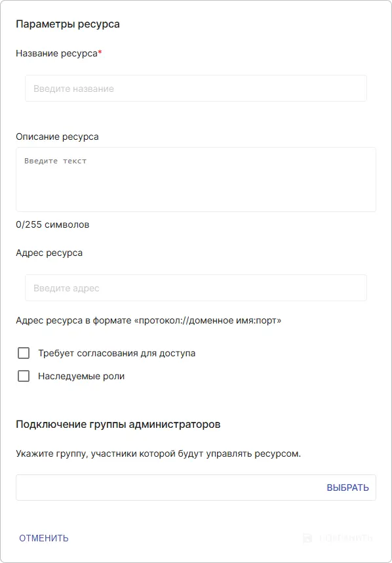392x563 pixels.
Task: Click the administrator group selection field
Action: click(164, 487)
